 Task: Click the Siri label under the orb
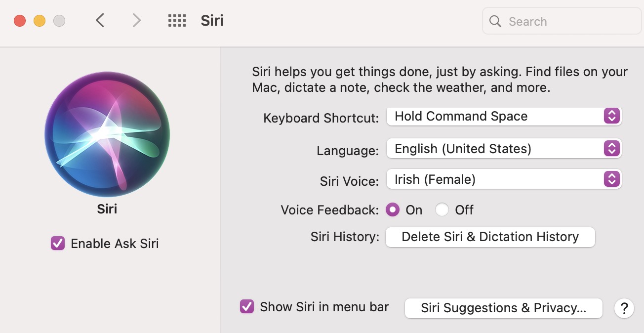107,208
